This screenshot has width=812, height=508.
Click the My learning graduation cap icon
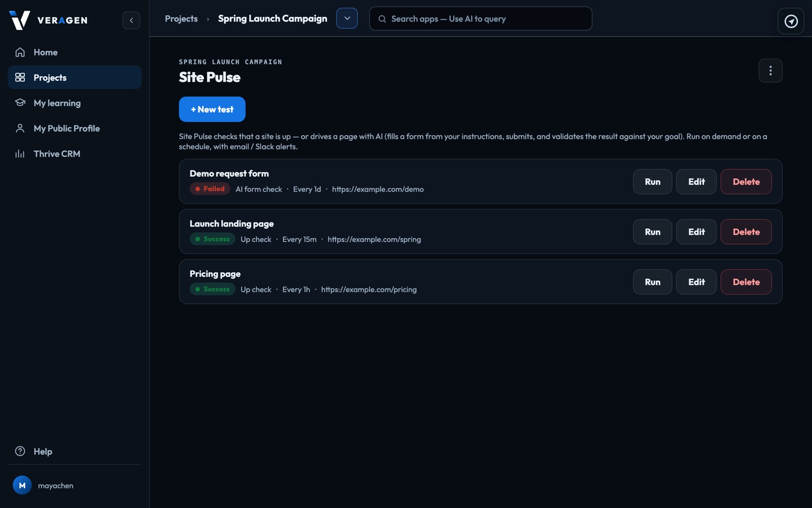coord(20,103)
